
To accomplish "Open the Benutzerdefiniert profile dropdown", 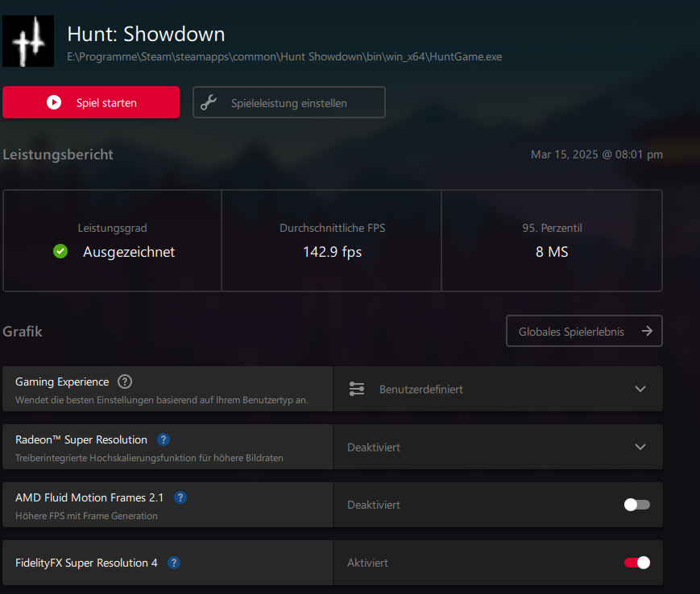I will (498, 389).
